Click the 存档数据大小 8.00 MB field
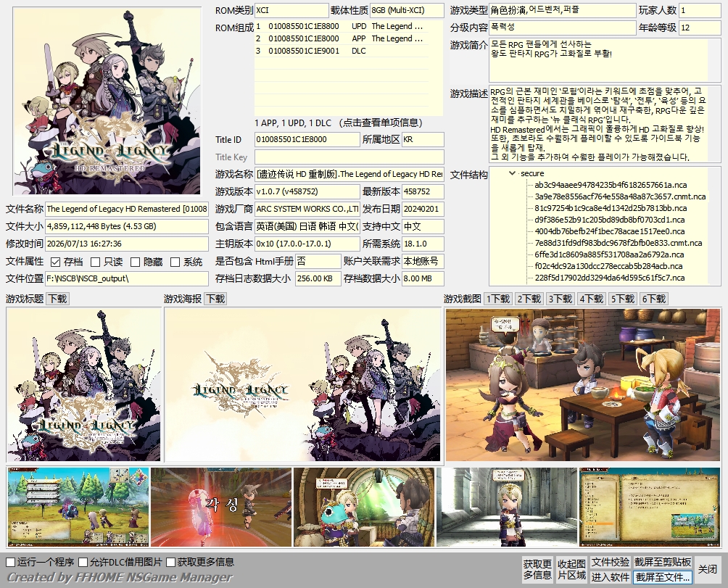This screenshot has height=588, width=728. point(423,278)
